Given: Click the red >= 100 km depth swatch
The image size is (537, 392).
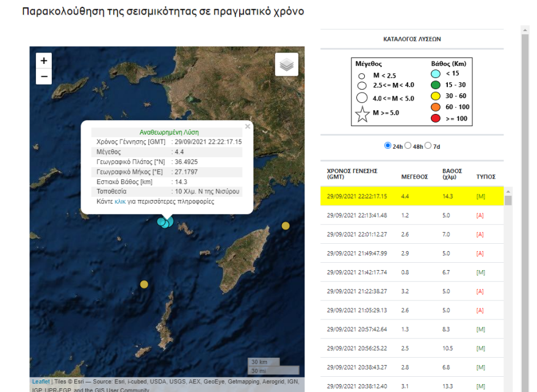Looking at the screenshot, I should pos(437,119).
